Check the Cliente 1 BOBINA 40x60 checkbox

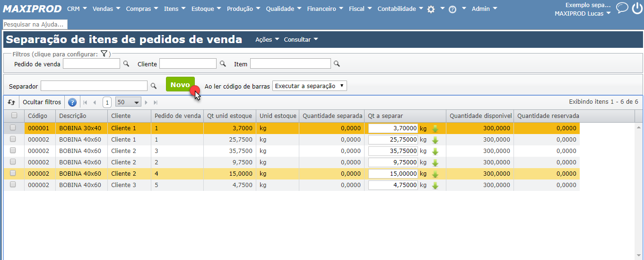[13, 139]
